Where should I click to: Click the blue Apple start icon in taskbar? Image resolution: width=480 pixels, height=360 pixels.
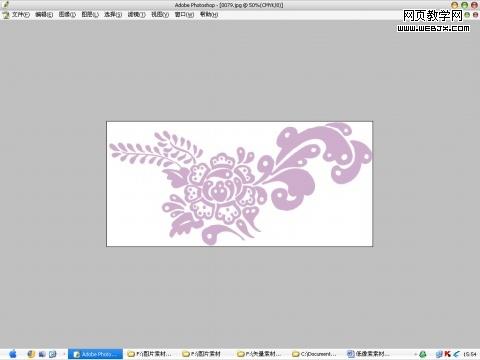coord(13,354)
